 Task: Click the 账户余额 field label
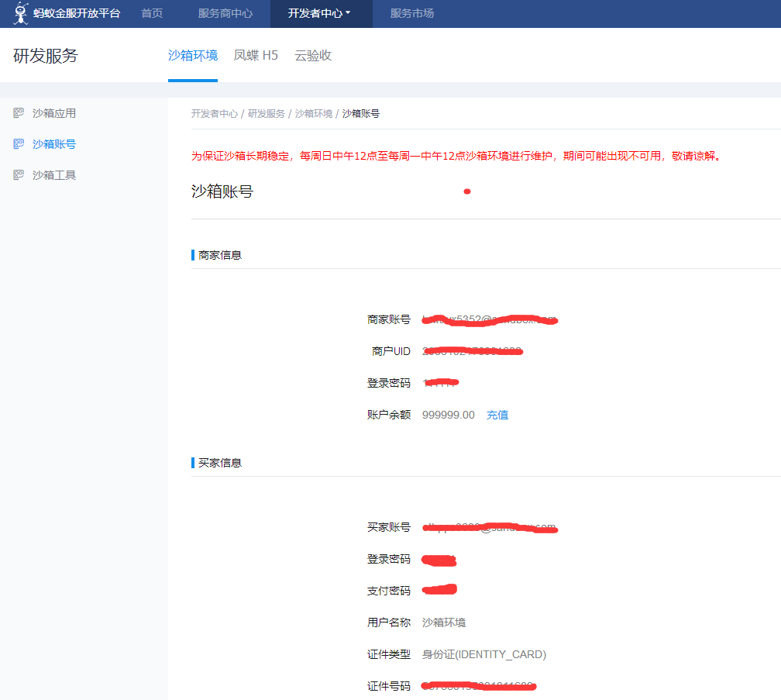(389, 415)
